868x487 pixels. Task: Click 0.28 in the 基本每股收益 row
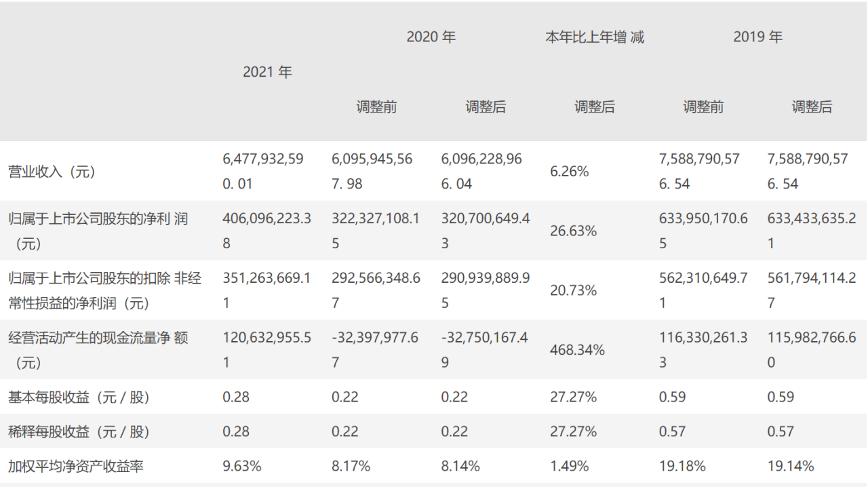tap(236, 397)
